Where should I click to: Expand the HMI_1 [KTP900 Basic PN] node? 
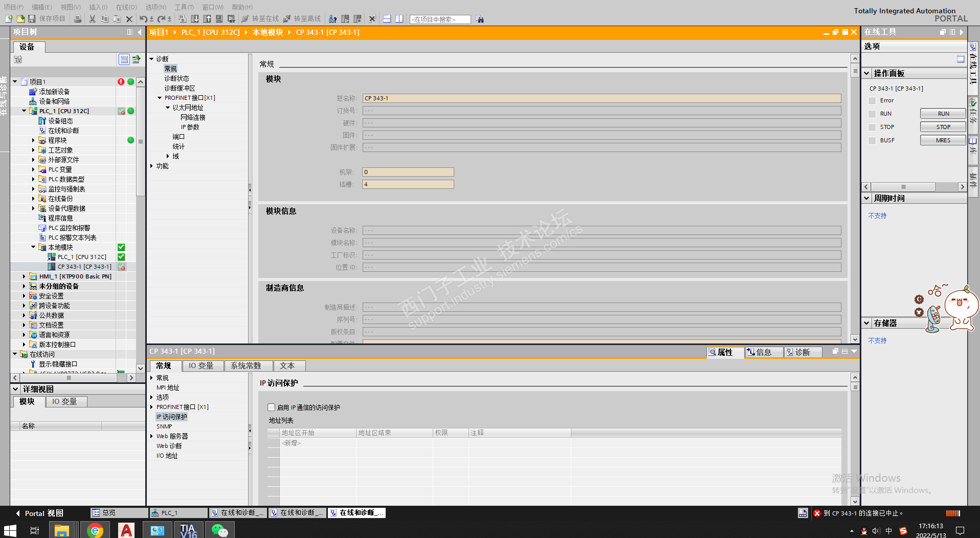(24, 276)
